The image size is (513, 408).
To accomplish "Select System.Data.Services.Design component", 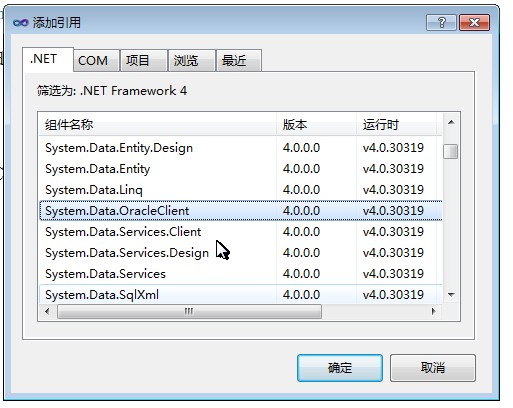I will pos(241,253).
